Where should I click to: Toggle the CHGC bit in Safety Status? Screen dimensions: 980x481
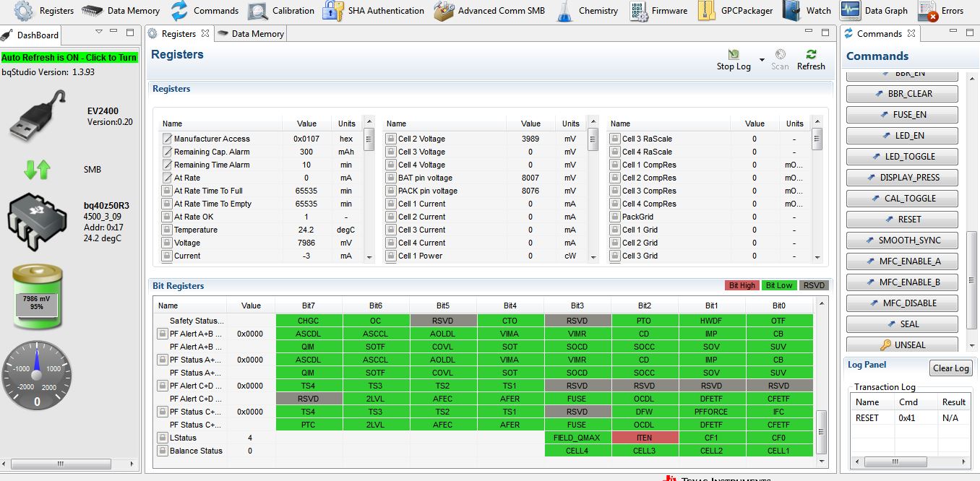tap(309, 321)
